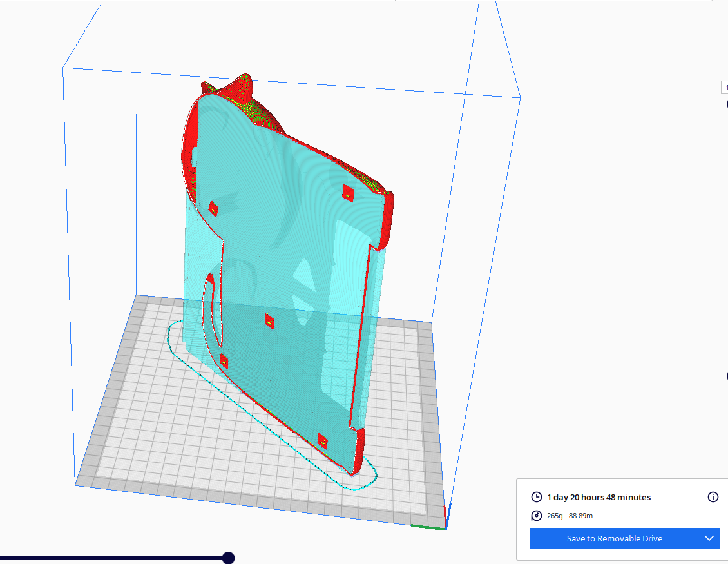Click the layer slider handle
728x564 pixels.
point(228,558)
